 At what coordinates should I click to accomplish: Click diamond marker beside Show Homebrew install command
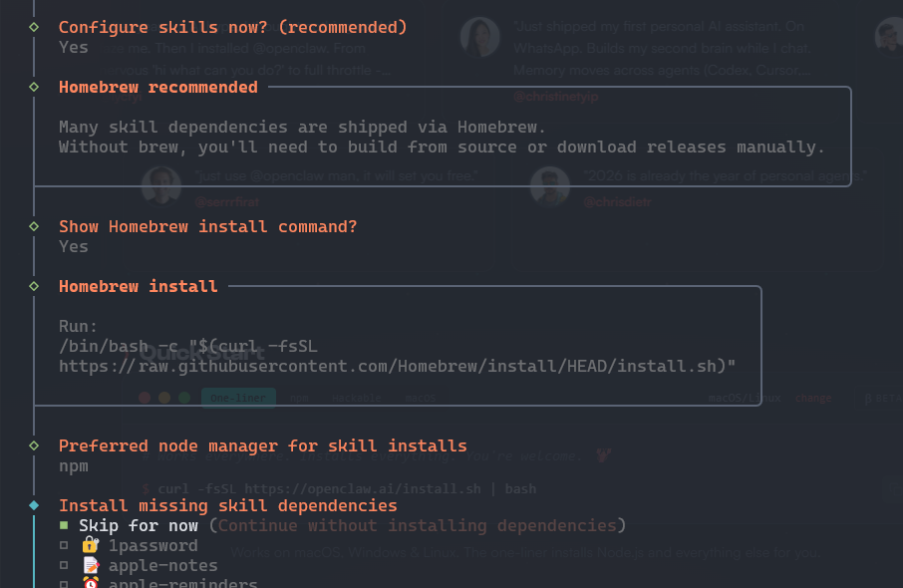point(34,226)
